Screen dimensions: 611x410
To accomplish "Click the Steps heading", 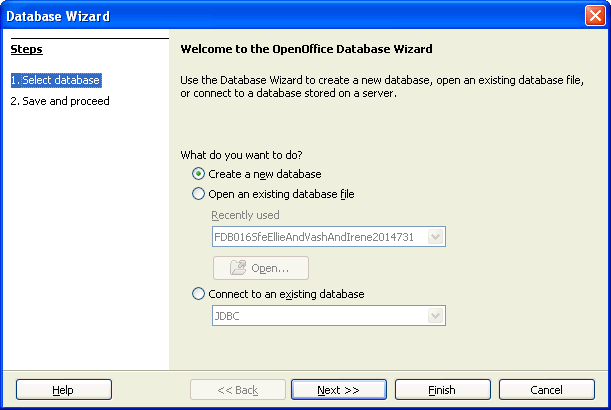I will tap(26, 49).
